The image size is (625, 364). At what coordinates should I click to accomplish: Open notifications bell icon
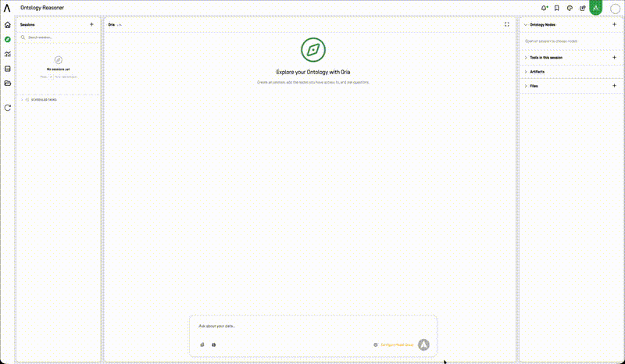point(544,8)
